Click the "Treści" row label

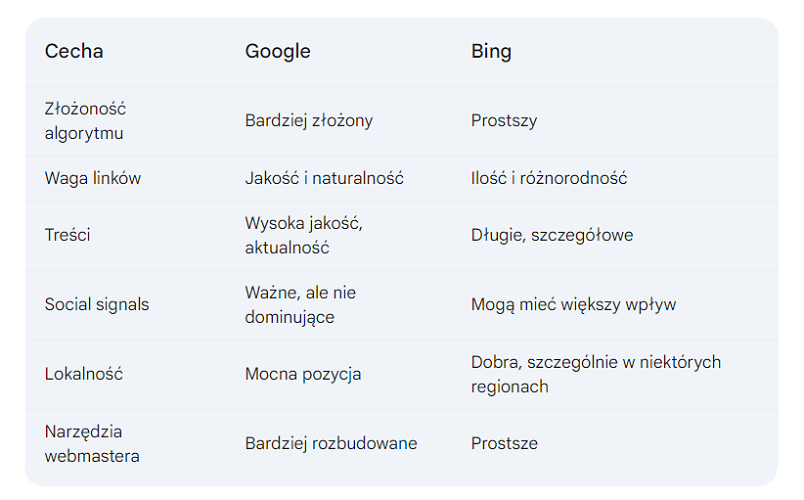pos(68,235)
